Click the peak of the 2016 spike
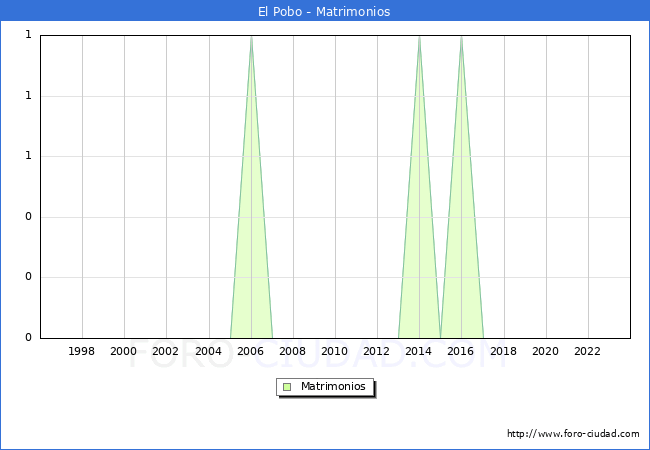 click(461, 38)
